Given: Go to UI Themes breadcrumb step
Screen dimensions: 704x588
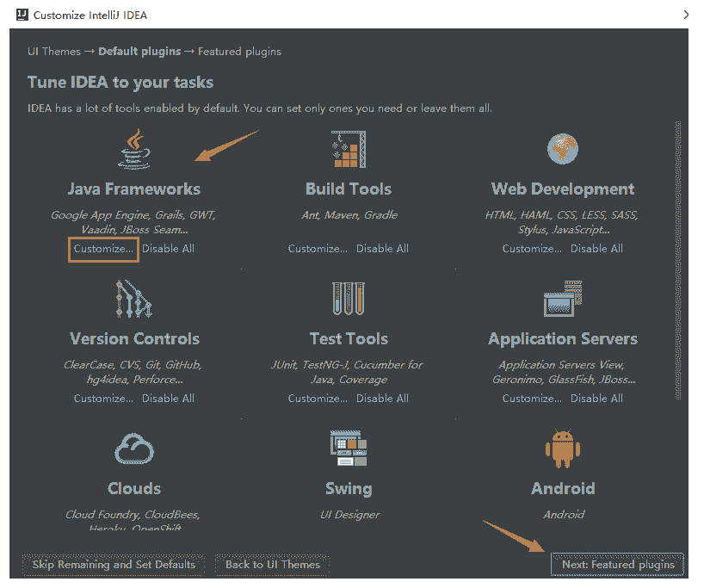Looking at the screenshot, I should [x=53, y=52].
